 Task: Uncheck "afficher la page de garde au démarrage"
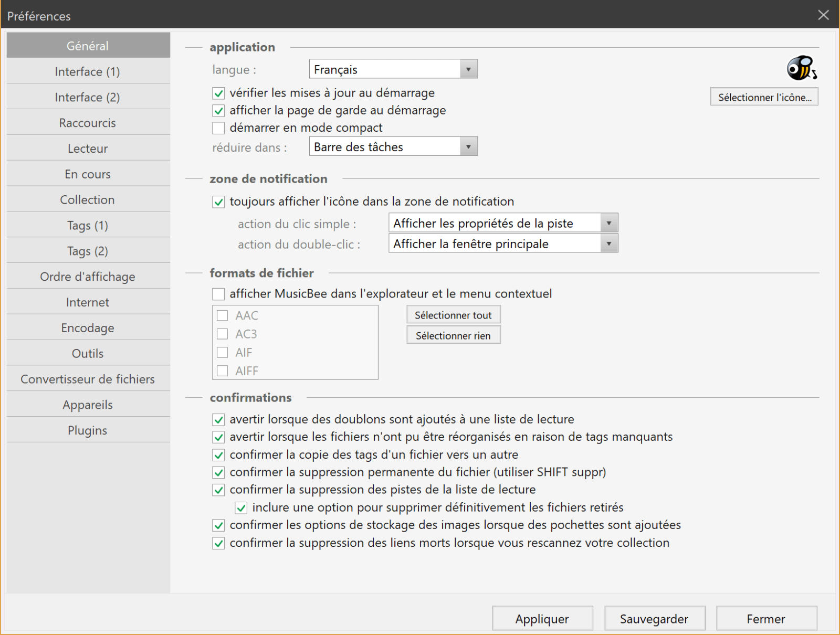(x=218, y=110)
